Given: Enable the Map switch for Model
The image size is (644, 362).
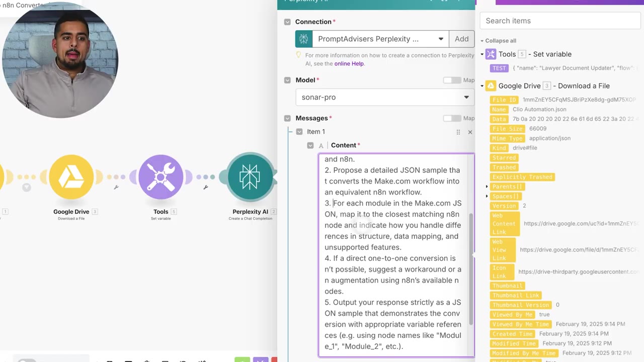Looking at the screenshot, I should click(x=452, y=80).
